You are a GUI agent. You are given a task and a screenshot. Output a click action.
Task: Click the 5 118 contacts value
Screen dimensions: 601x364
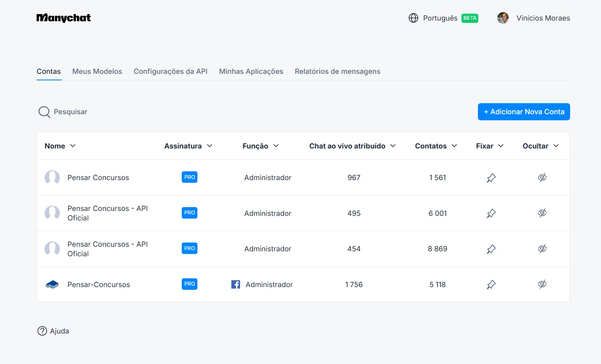(x=438, y=285)
